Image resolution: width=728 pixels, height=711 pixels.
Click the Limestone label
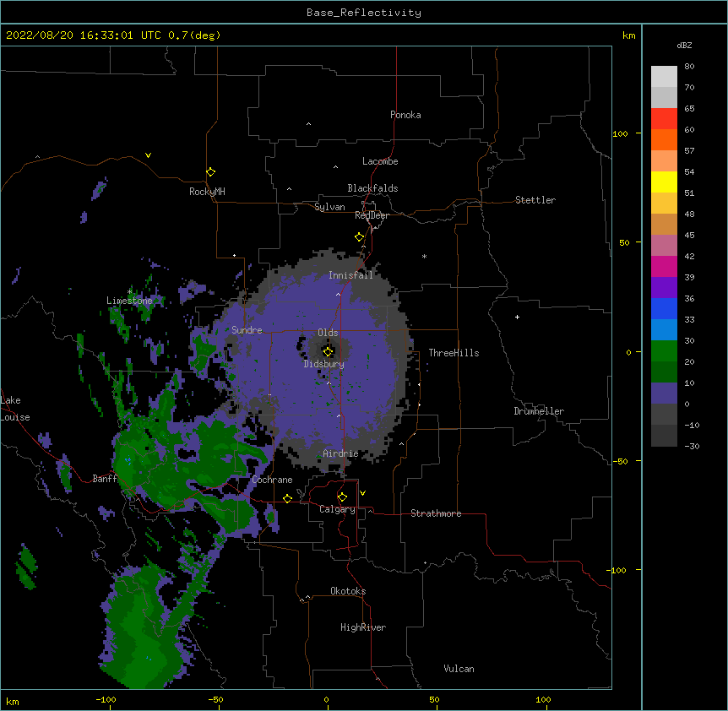coord(129,301)
